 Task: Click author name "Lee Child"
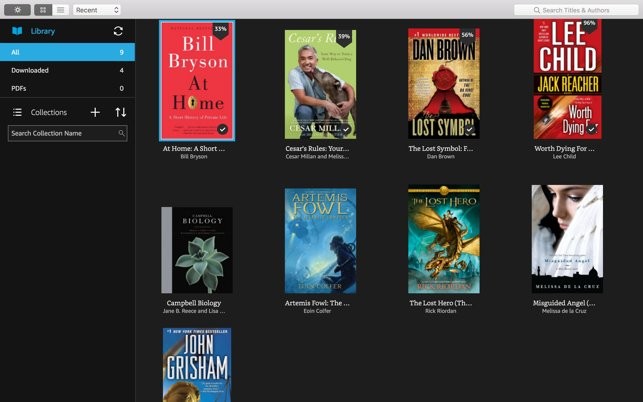pyautogui.click(x=564, y=157)
